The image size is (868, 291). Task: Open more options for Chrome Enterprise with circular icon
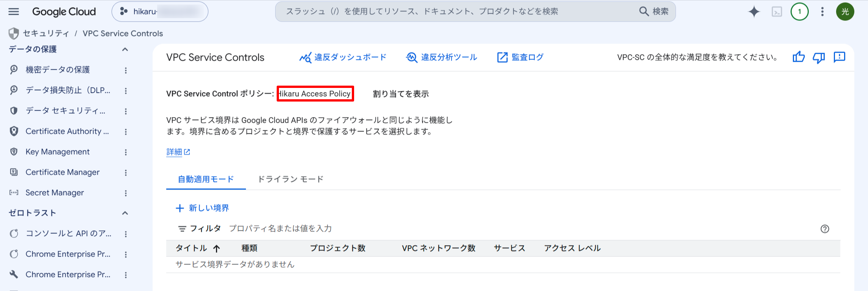(x=126, y=254)
